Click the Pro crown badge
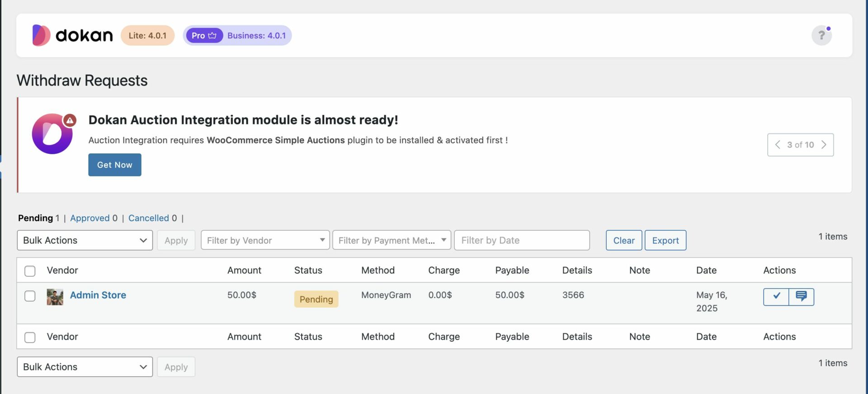This screenshot has height=394, width=868. point(204,35)
